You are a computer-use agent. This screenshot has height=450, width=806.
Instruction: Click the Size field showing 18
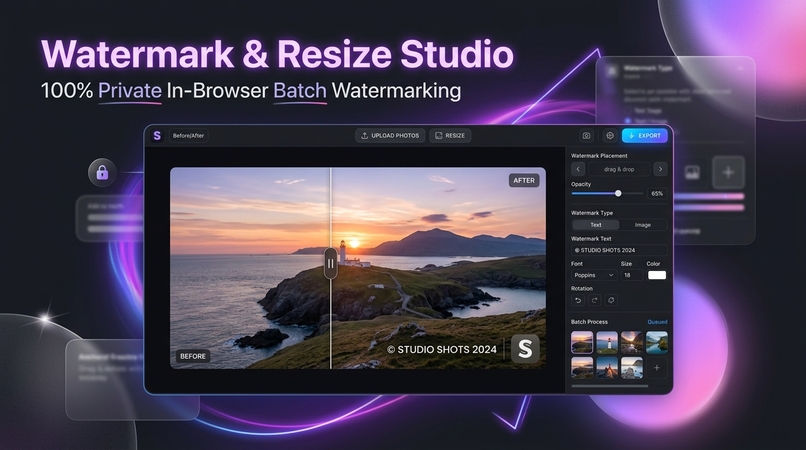[x=631, y=275]
